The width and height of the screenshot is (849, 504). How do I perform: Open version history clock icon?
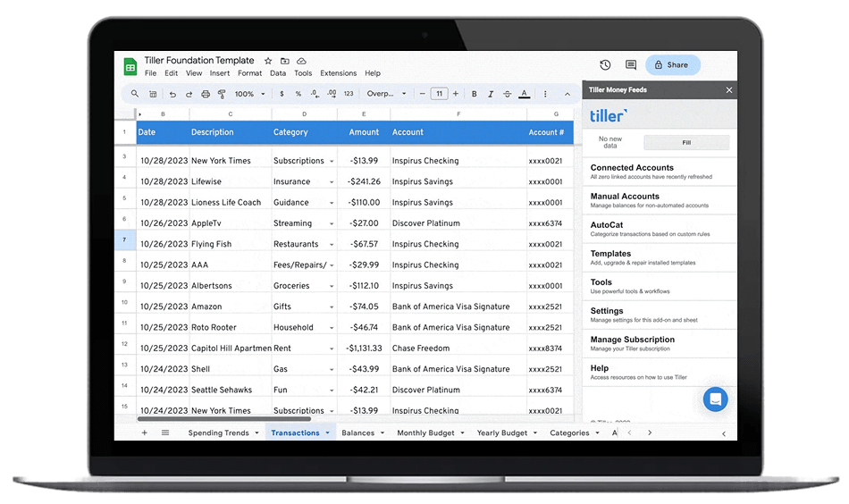point(605,64)
